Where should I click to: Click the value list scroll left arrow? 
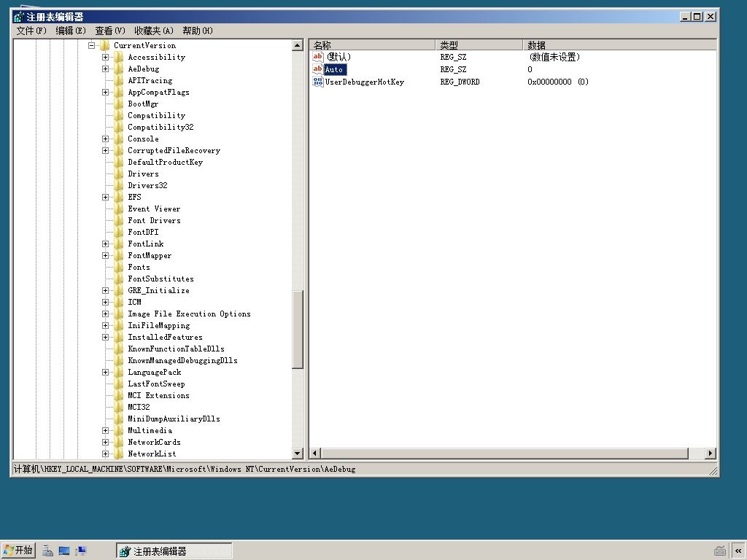click(315, 454)
